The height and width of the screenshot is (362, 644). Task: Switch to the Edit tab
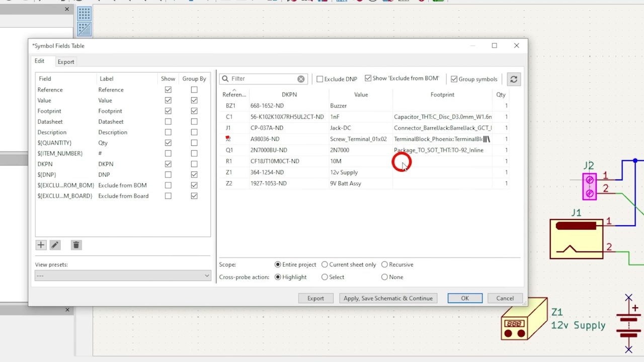click(x=39, y=61)
